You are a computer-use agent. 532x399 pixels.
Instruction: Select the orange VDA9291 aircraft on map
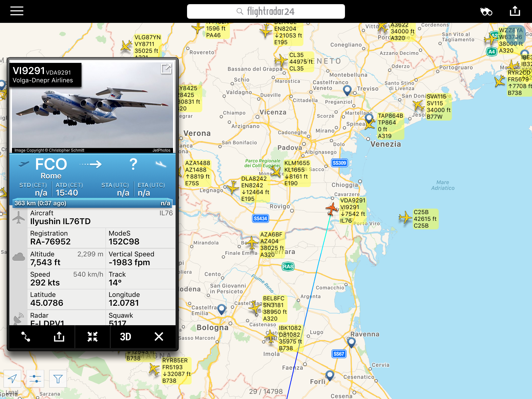332,209
